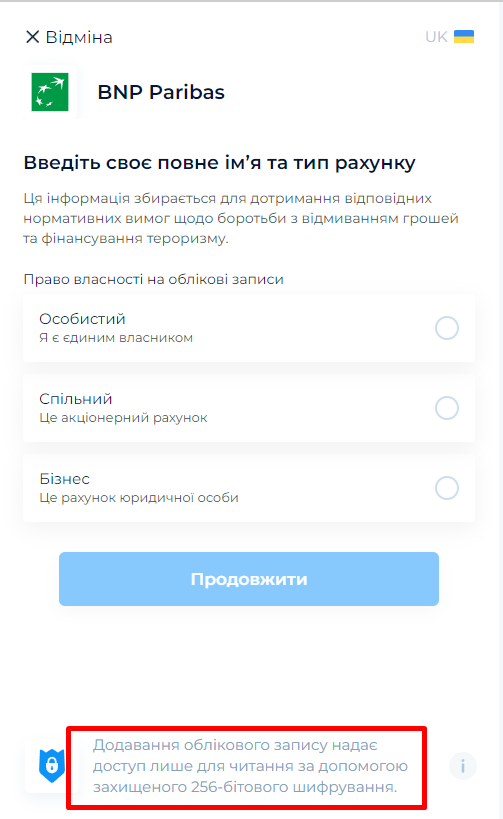The height and width of the screenshot is (819, 503).
Task: Click the green BNP Paribas logo
Action: click(x=50, y=92)
